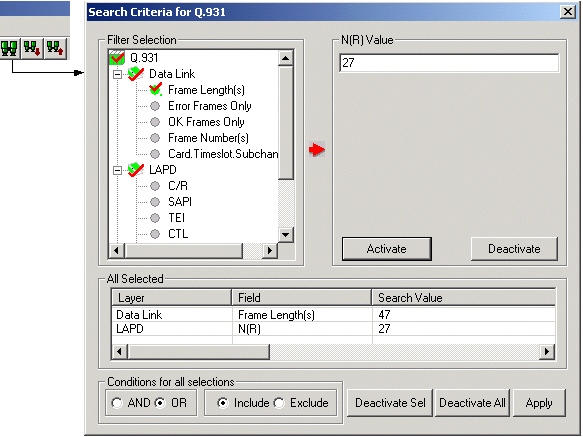This screenshot has width=583, height=437.
Task: Click the Frame Length(s) checkmark icon
Action: coord(155,90)
